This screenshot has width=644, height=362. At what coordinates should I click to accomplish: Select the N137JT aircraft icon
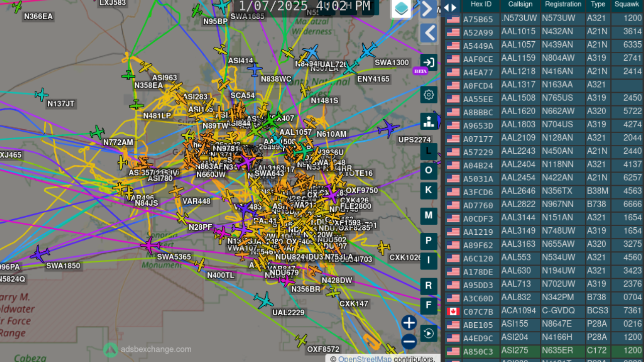pos(41,94)
